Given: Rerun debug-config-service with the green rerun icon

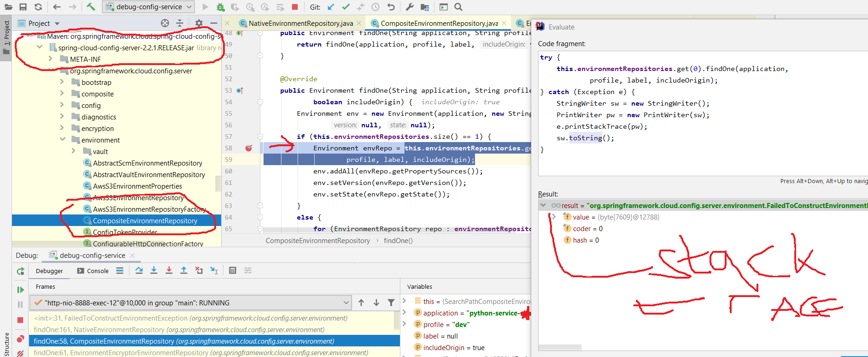Looking at the screenshot, I should [20, 271].
